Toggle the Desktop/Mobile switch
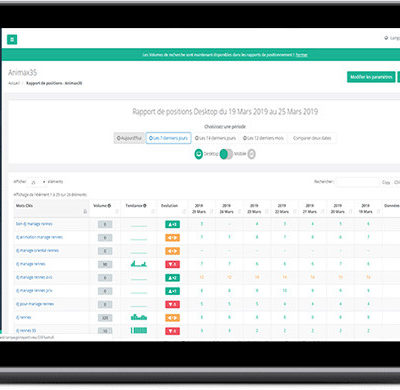The height and width of the screenshot is (390, 400). (226, 154)
